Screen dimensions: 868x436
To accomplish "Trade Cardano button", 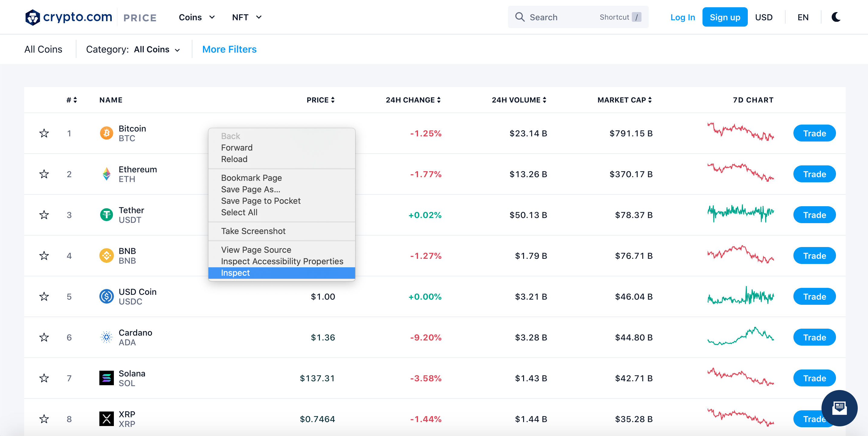I will tap(814, 337).
